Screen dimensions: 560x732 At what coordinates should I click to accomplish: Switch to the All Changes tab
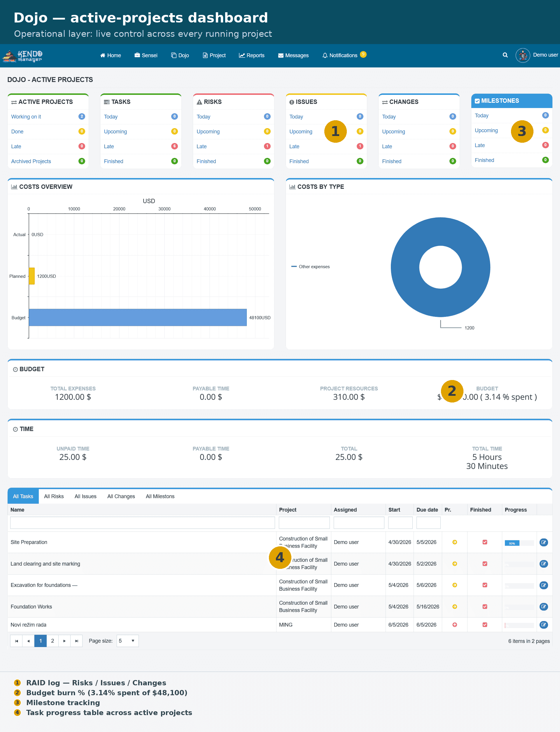(121, 496)
